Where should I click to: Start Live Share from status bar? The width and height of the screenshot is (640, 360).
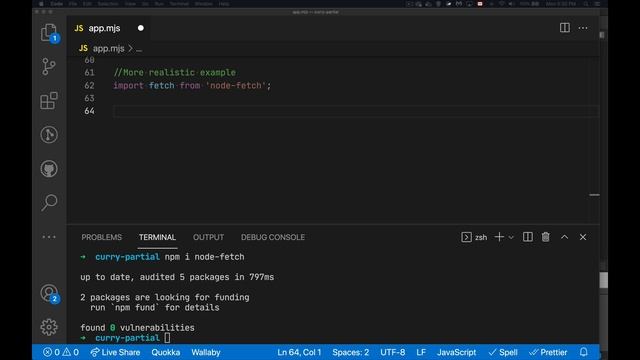tap(115, 352)
